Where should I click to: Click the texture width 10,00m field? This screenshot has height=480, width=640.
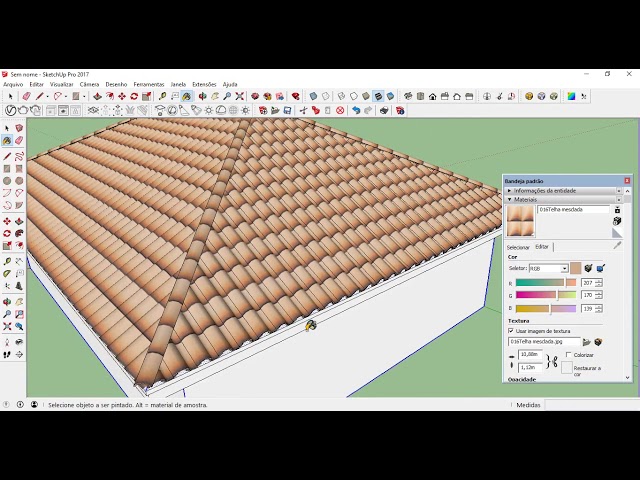coord(530,354)
